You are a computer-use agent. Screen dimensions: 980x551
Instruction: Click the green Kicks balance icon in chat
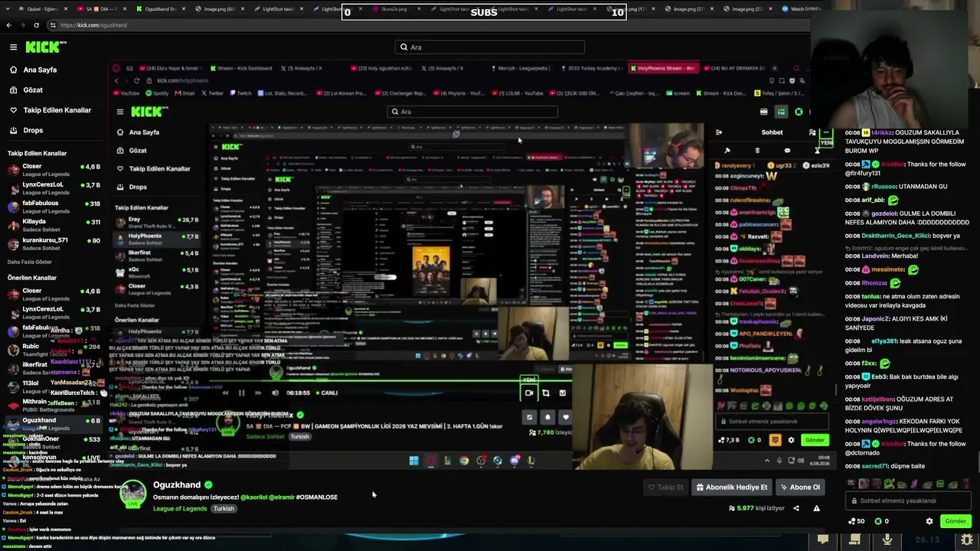(877, 521)
